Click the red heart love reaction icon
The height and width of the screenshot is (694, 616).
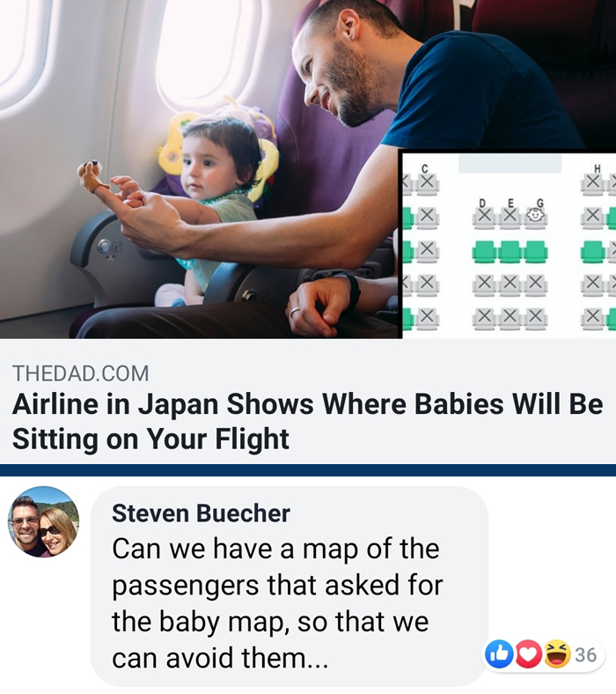point(529,653)
